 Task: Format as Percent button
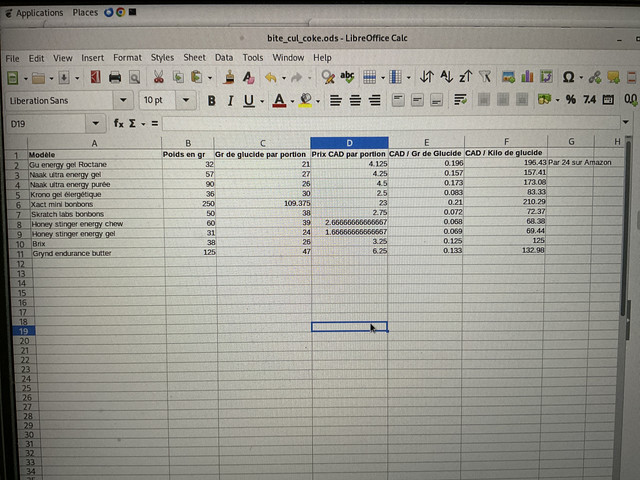click(x=570, y=100)
